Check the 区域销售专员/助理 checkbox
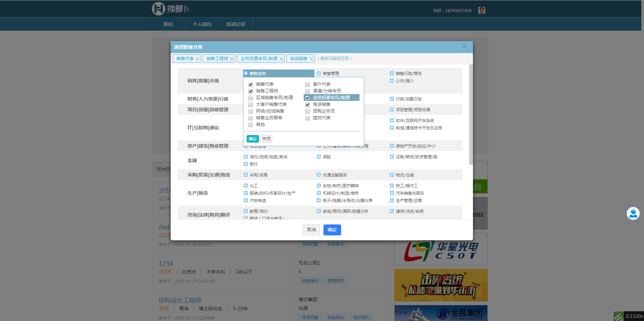Screen dimensions: 644x321 coord(250,98)
